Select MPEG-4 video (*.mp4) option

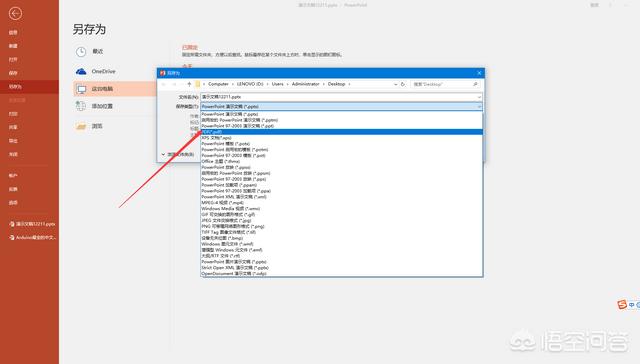(342, 203)
